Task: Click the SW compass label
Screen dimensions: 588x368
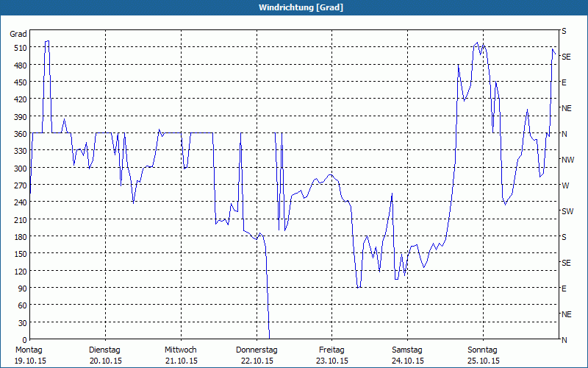Action: pyautogui.click(x=567, y=211)
